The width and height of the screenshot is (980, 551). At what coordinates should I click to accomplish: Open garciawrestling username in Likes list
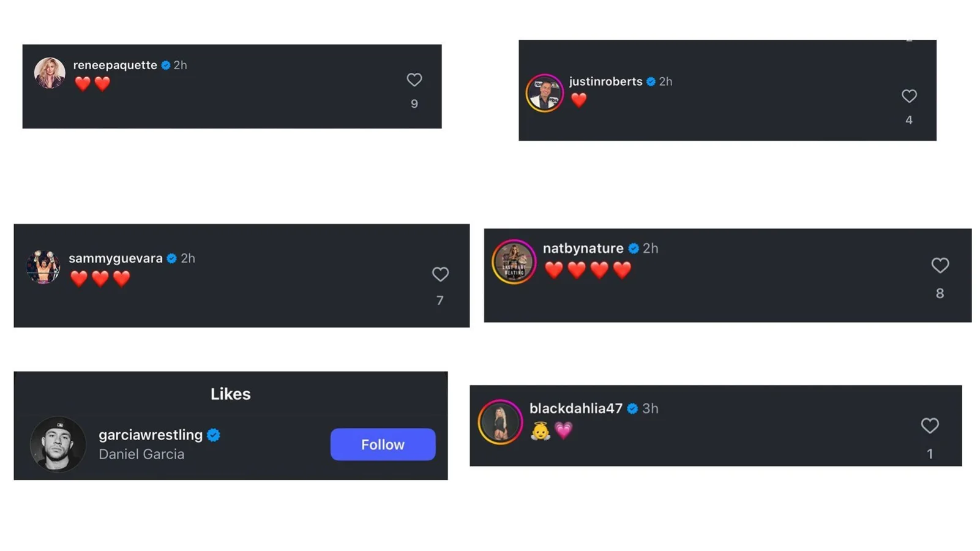pos(151,435)
